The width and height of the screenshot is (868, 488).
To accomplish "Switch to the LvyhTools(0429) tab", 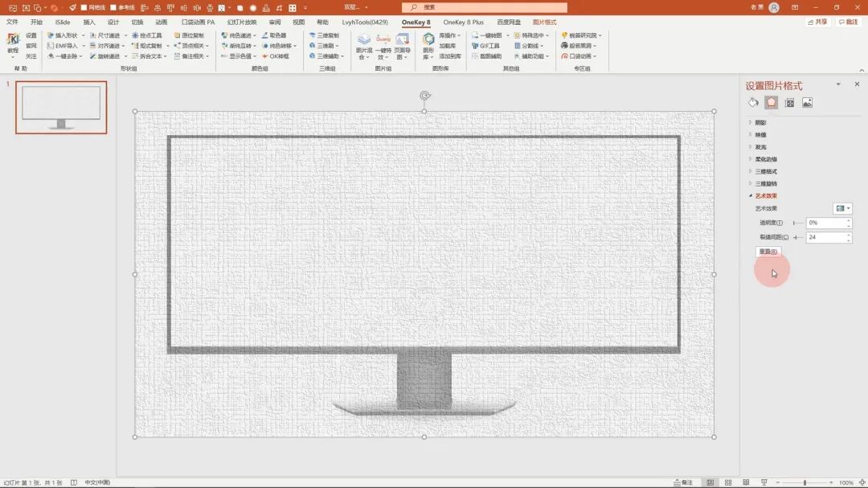I will (x=365, y=23).
